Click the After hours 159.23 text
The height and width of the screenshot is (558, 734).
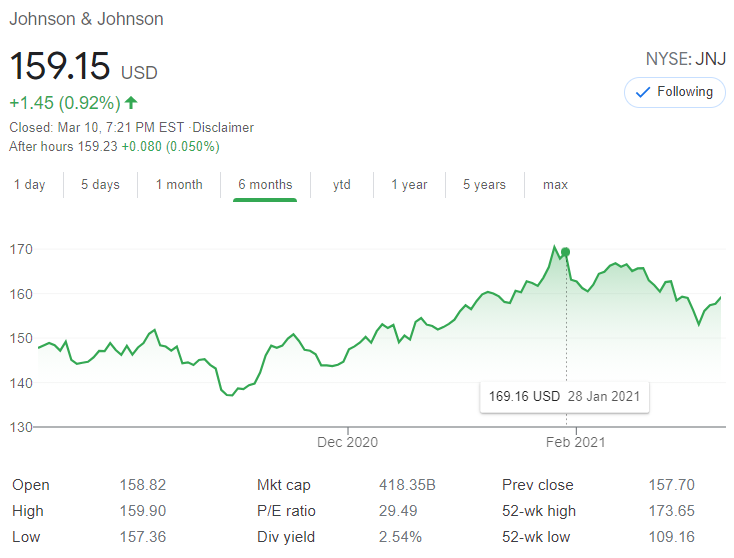point(63,147)
